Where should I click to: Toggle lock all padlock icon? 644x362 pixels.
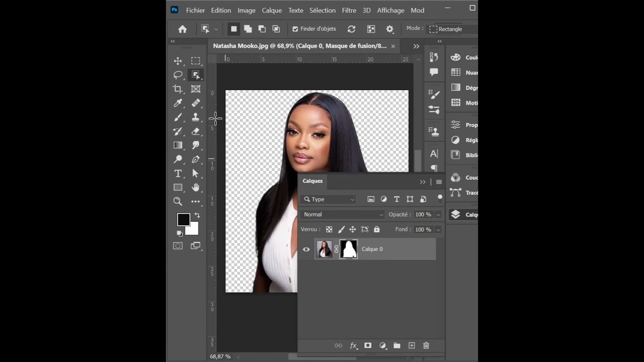pyautogui.click(x=376, y=229)
